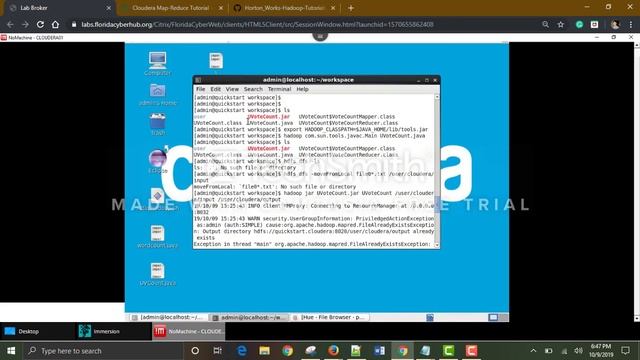Image resolution: width=640 pixels, height=360 pixels.
Task: Switch to Horton Works Hadoop Tutorial tab
Action: [284, 8]
